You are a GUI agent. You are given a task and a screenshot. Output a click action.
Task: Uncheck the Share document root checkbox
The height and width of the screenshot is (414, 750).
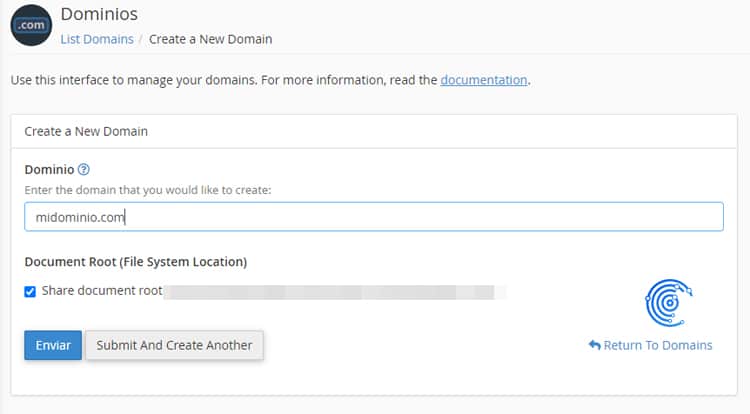[x=30, y=292]
